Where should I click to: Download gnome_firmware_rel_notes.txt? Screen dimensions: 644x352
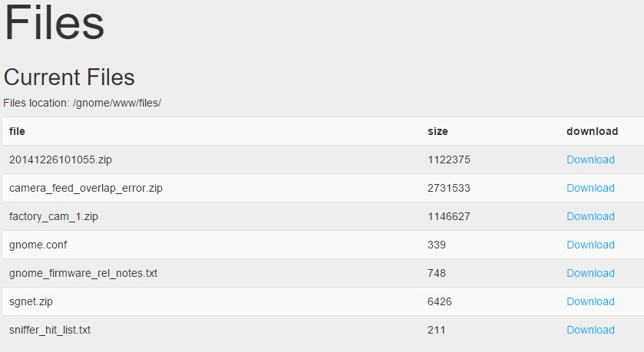pos(590,273)
